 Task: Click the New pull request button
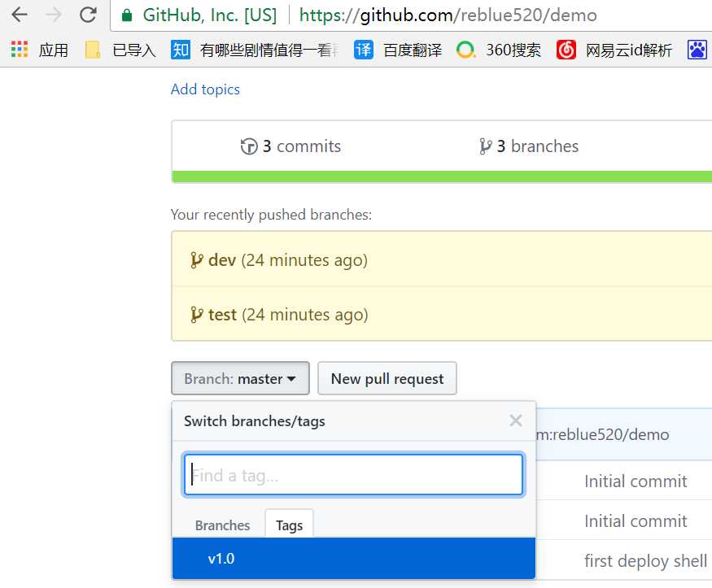coord(387,379)
